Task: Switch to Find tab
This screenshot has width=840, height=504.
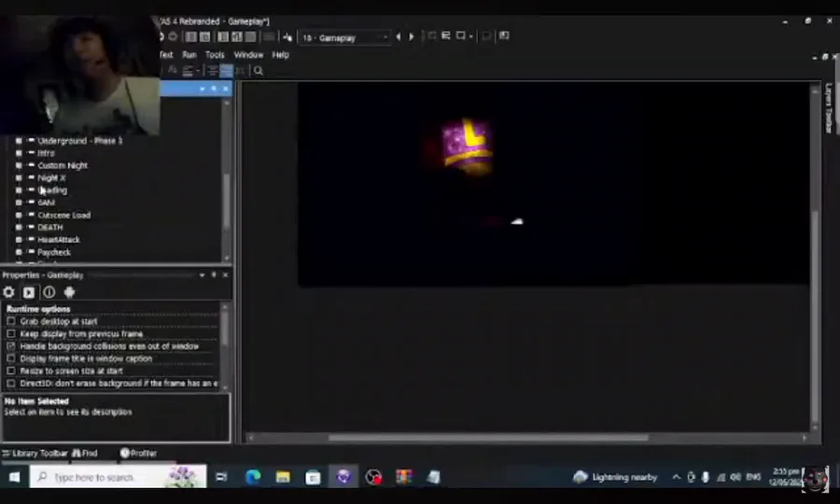Action: pyautogui.click(x=85, y=453)
